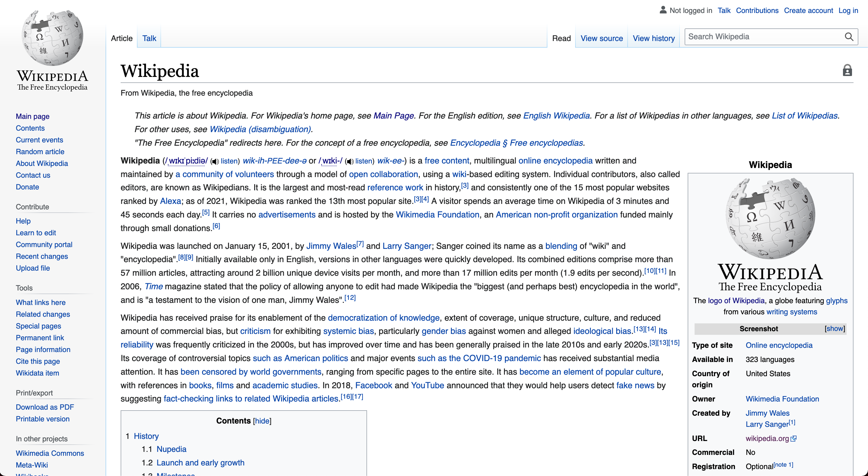Screen dimensions: 868x476
Task: Select the Read tab
Action: pyautogui.click(x=561, y=38)
